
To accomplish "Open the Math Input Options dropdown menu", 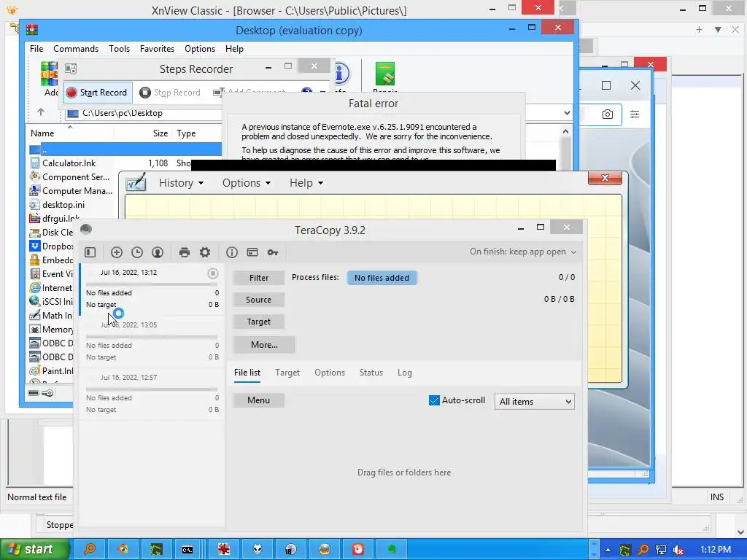I will click(247, 183).
